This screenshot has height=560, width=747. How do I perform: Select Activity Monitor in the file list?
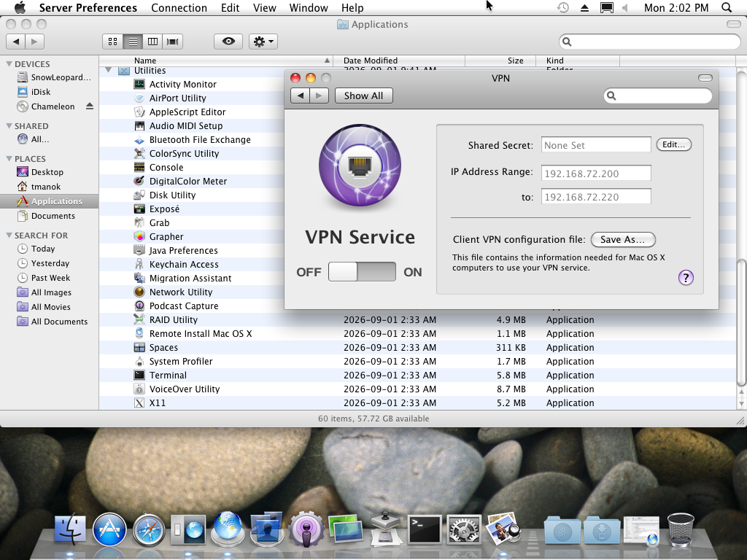click(x=182, y=85)
